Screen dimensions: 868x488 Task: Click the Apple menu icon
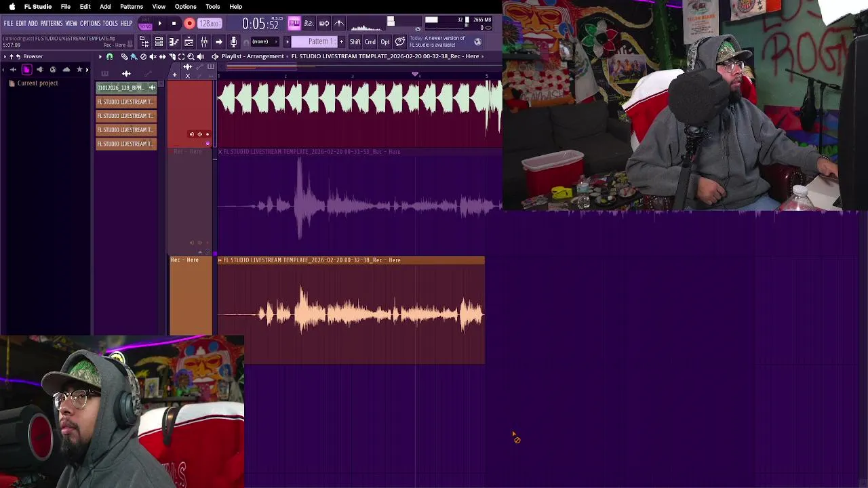point(12,7)
